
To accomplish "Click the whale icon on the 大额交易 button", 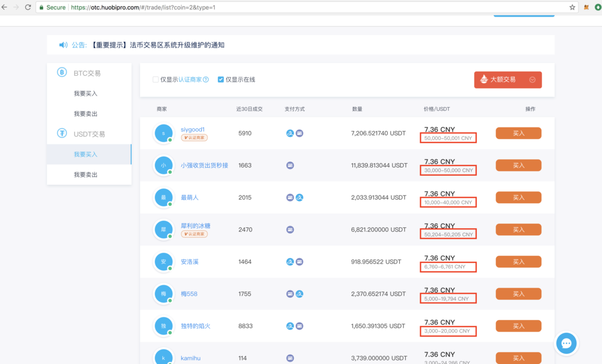I will pyautogui.click(x=483, y=79).
